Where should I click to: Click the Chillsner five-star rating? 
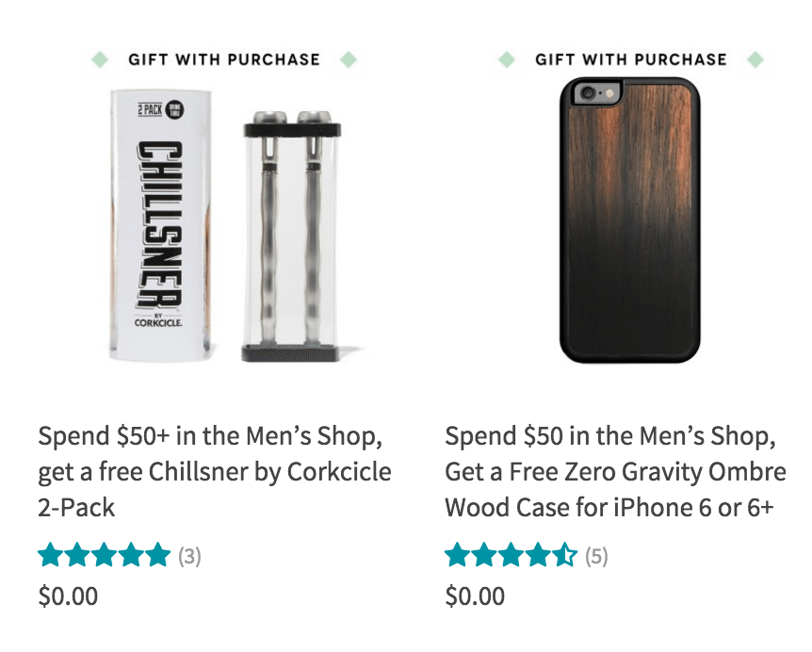(x=104, y=555)
